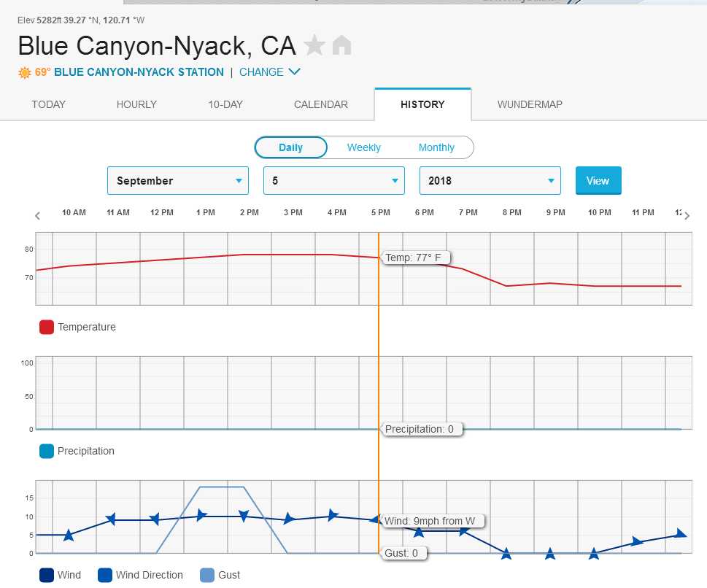
Task: Click the wind direction marker at 10 AM
Action: pos(69,535)
